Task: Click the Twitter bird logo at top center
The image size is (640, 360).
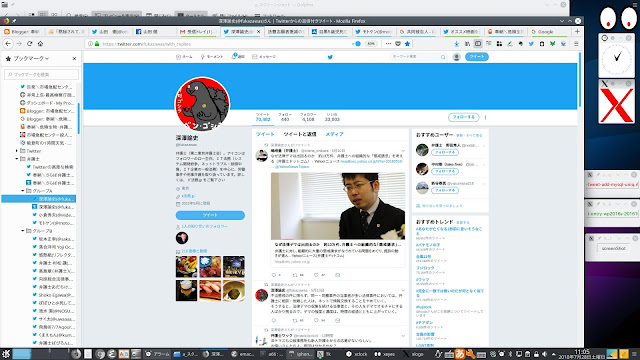Action: 330,57
